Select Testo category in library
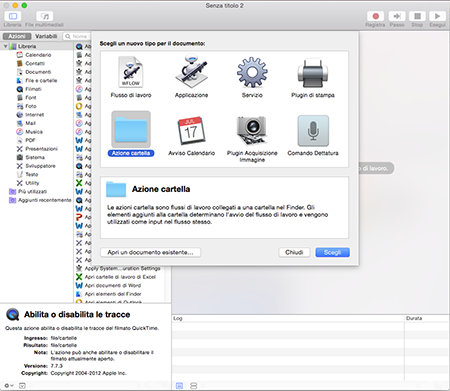The image size is (450, 391). [x=32, y=174]
